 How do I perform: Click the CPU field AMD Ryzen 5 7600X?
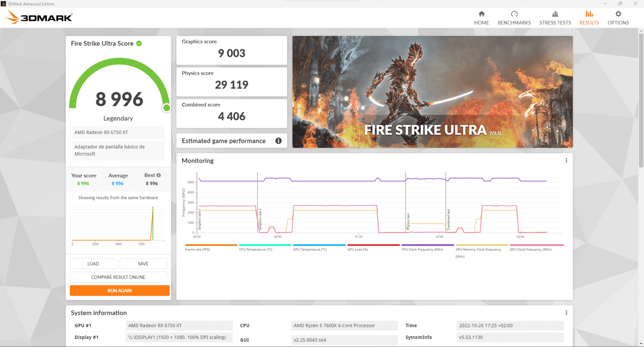tap(344, 325)
